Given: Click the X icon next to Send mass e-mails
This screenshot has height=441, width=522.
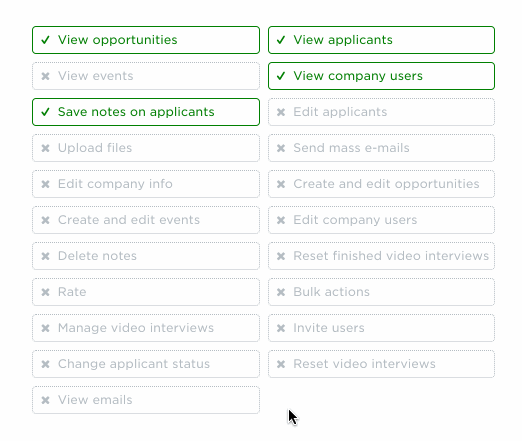Looking at the screenshot, I should tap(281, 148).
